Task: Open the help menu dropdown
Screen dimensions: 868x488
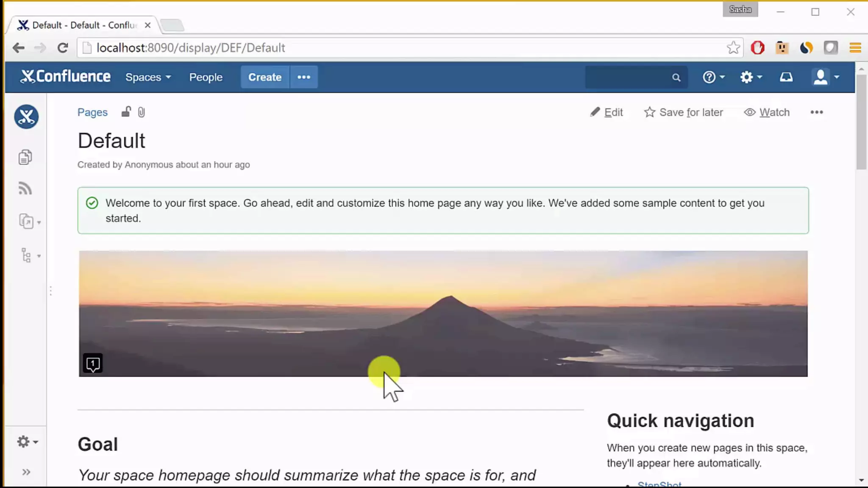Action: pos(713,77)
